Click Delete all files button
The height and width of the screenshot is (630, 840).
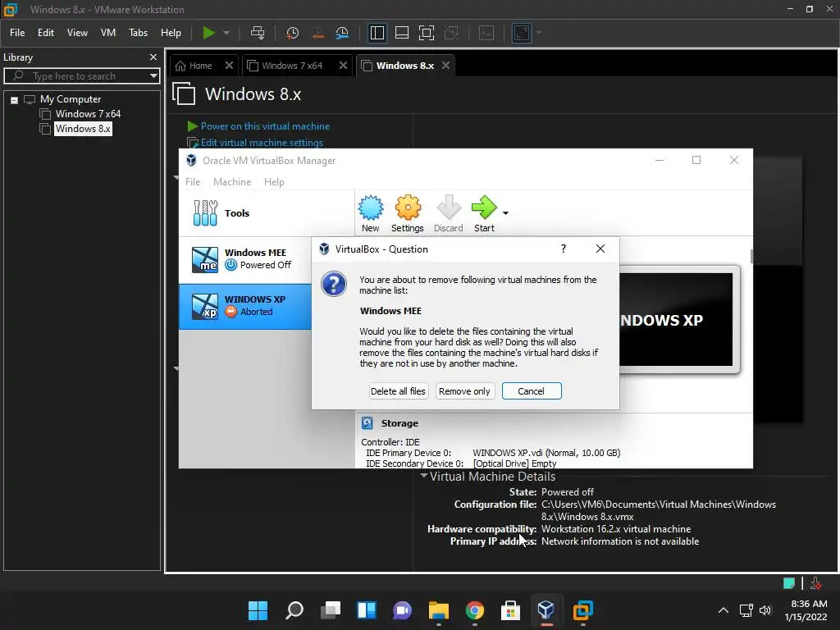[x=398, y=391]
